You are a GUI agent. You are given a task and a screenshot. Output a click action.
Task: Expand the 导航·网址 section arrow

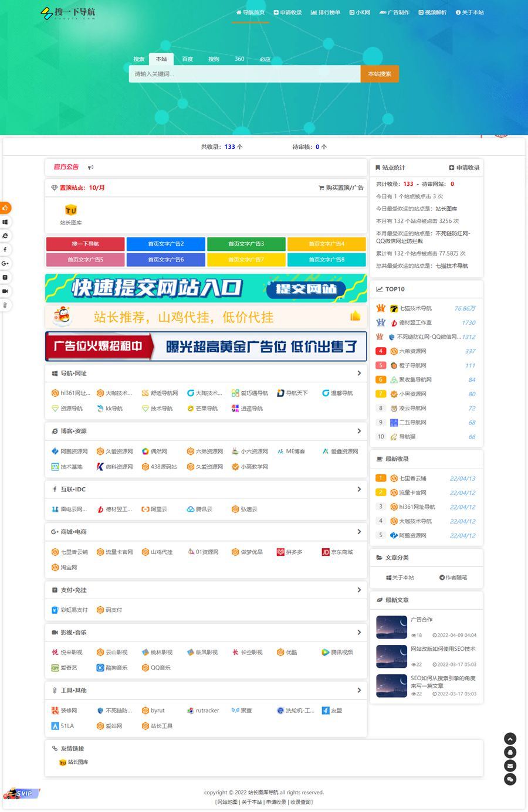pos(360,373)
